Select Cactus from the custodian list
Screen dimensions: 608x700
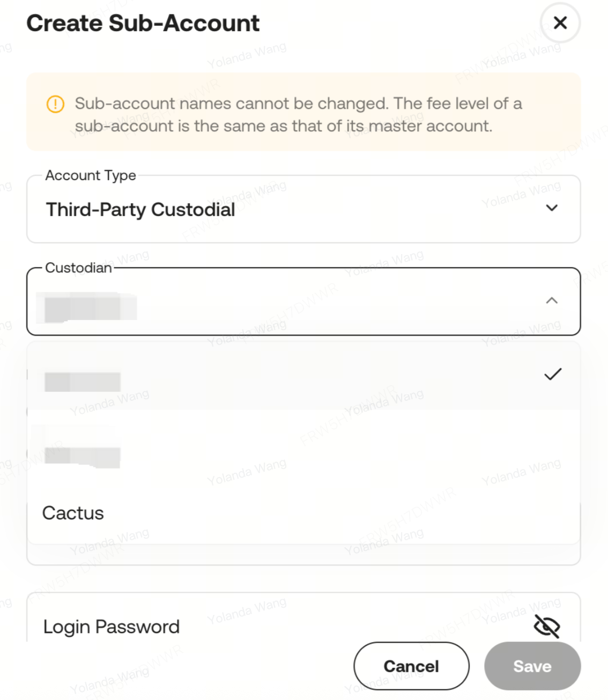(x=73, y=513)
